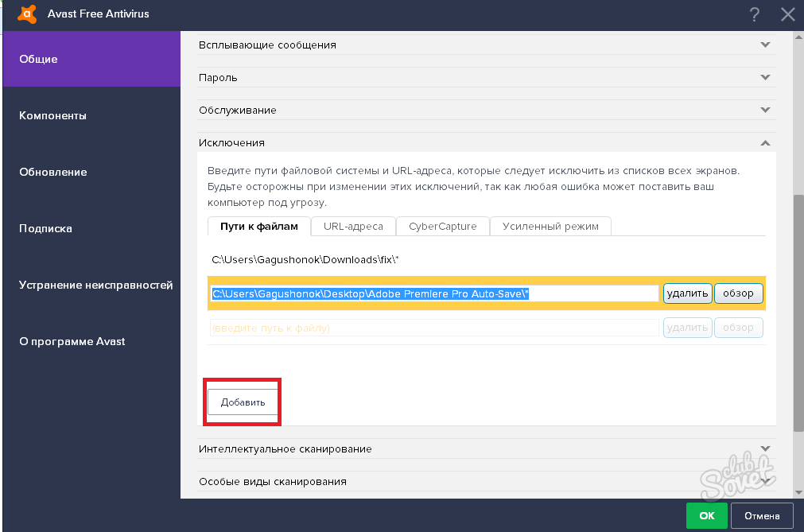Open Компоненты in the sidebar
Image resolution: width=804 pixels, height=532 pixels.
(x=52, y=115)
